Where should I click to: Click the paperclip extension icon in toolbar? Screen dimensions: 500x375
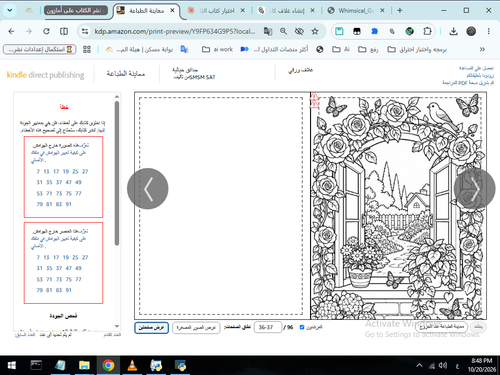392,31
